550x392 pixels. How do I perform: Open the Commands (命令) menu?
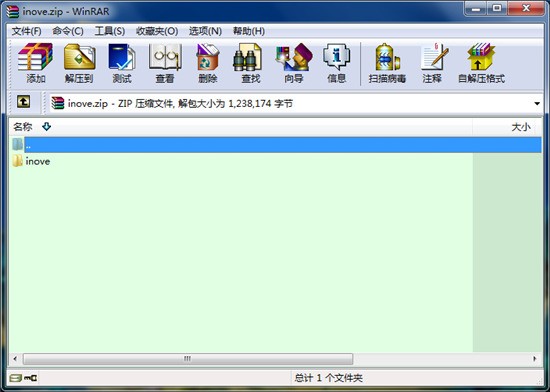coord(68,31)
